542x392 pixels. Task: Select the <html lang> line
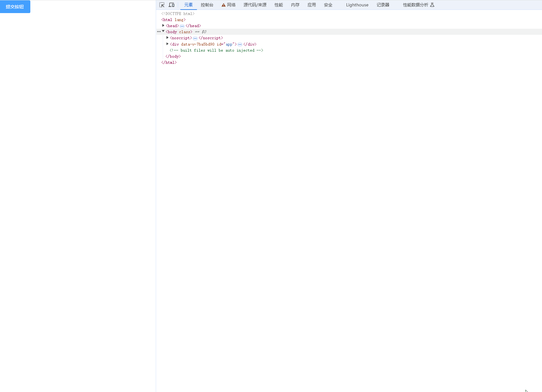pyautogui.click(x=173, y=20)
